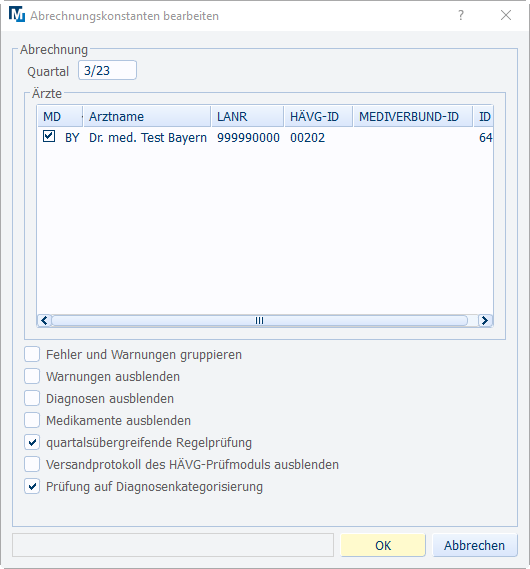Click the right arrow of horizontal scrollbar
The width and height of the screenshot is (530, 569).
tap(485, 320)
